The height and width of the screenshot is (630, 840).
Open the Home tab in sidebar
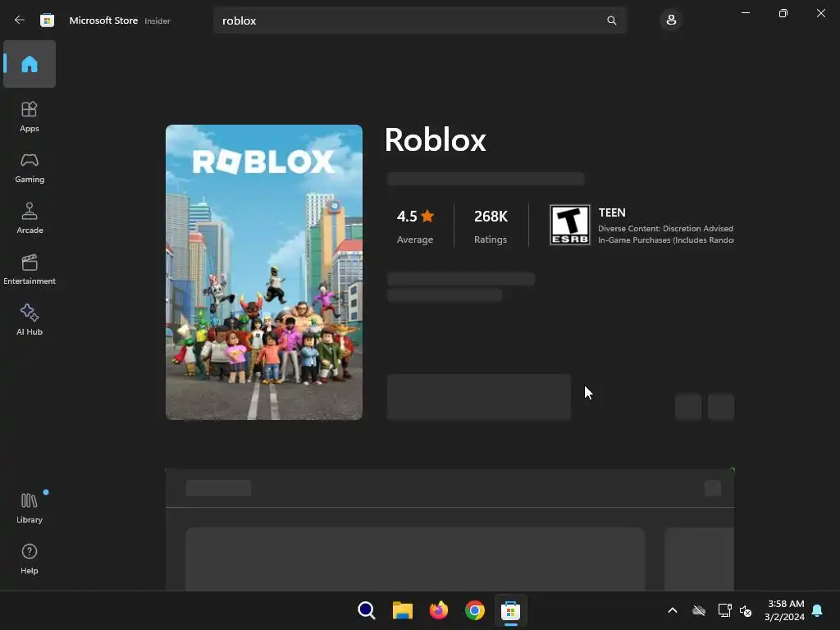(x=30, y=64)
